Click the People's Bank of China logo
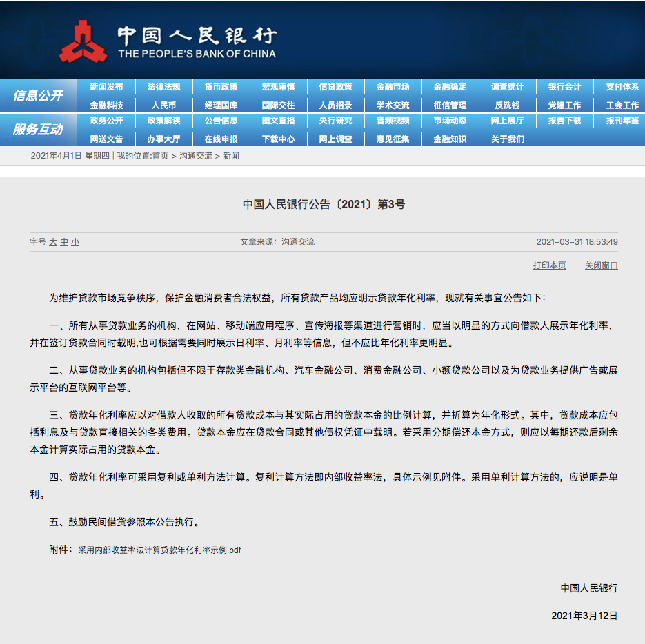 click(172, 39)
